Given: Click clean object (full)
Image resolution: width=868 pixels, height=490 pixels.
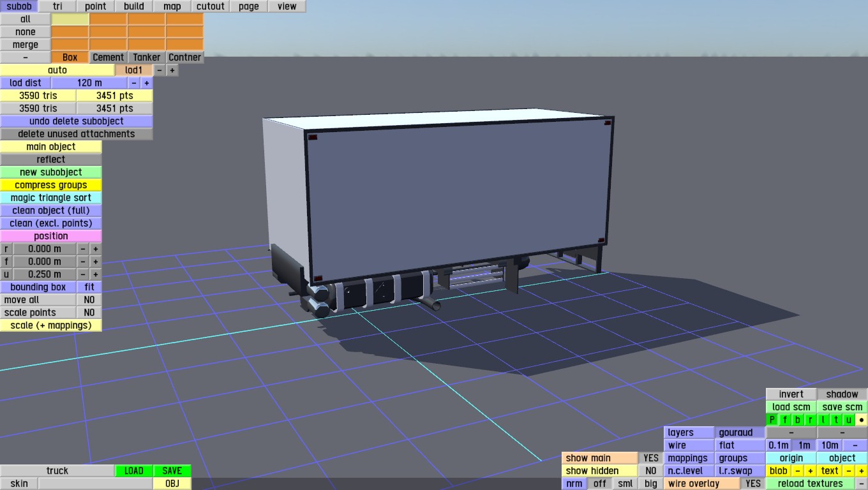Looking at the screenshot, I should click(51, 211).
